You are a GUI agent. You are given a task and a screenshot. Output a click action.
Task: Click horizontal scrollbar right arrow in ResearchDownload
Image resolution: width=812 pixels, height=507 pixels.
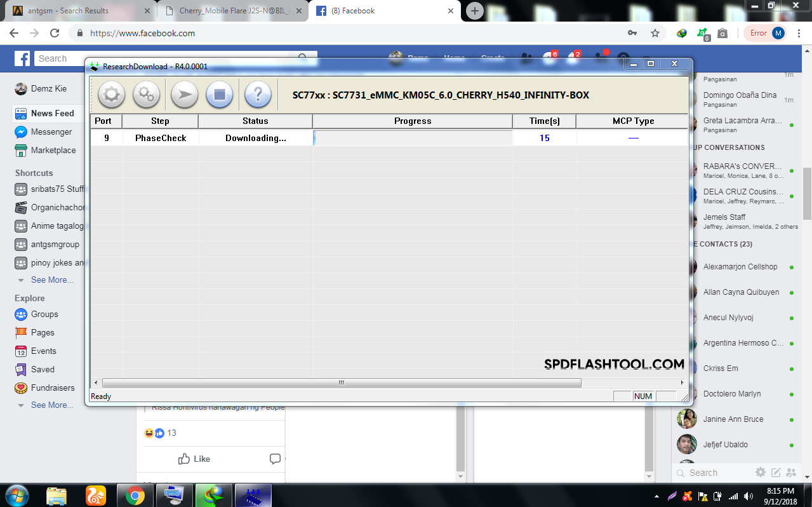(x=682, y=382)
